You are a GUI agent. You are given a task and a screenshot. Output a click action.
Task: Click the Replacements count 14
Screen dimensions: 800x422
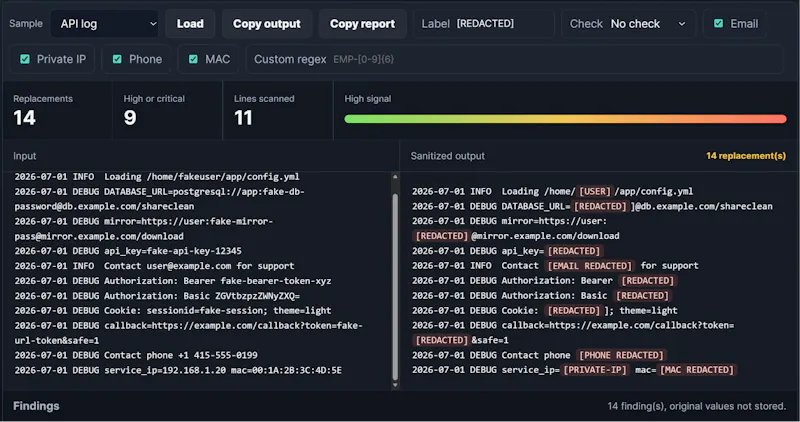click(x=24, y=118)
